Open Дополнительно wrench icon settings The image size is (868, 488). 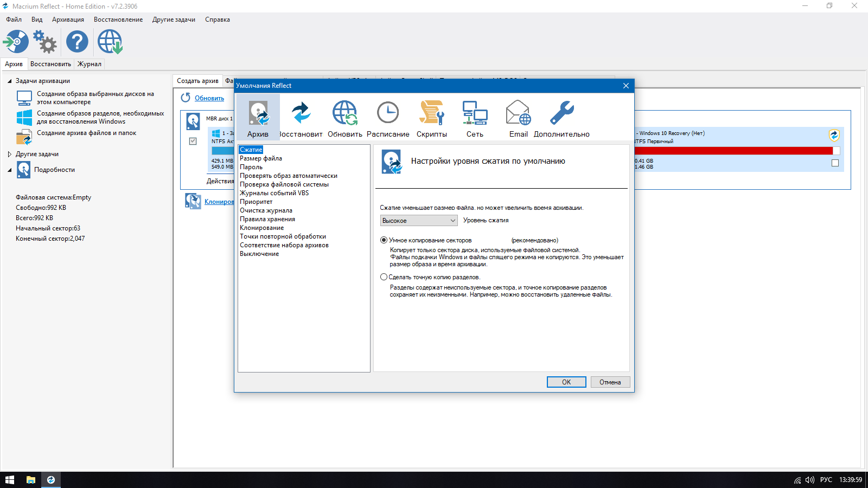tap(561, 113)
